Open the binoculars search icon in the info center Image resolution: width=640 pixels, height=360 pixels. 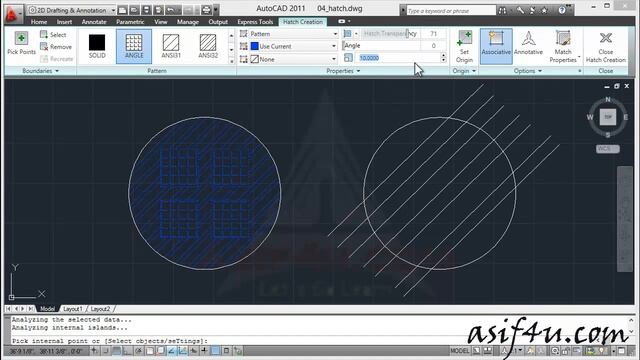[502, 11]
